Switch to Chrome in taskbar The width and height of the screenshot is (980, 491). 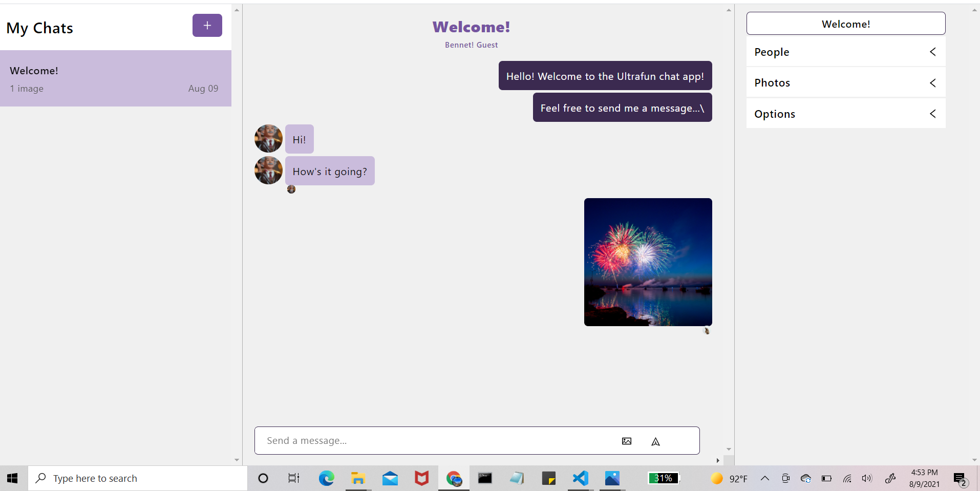point(454,478)
